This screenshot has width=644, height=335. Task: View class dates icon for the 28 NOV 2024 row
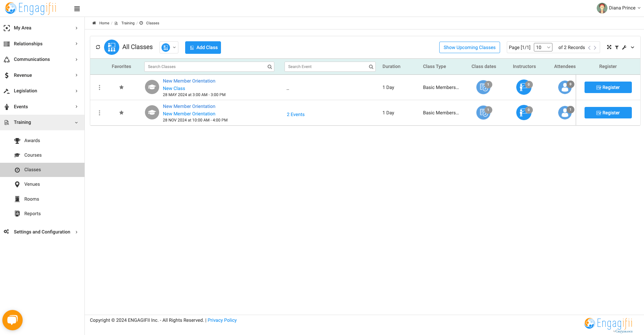tap(484, 112)
